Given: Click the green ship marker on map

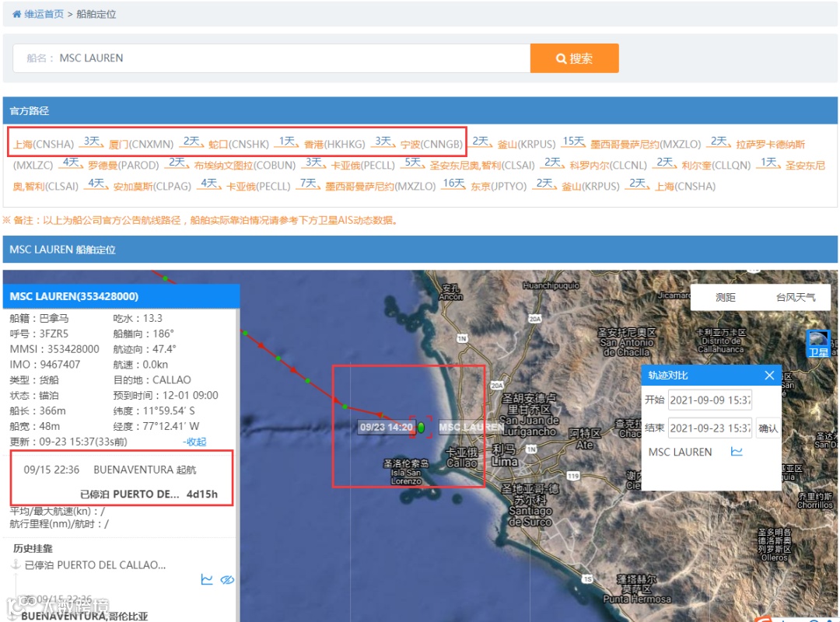Looking at the screenshot, I should click(x=421, y=428).
